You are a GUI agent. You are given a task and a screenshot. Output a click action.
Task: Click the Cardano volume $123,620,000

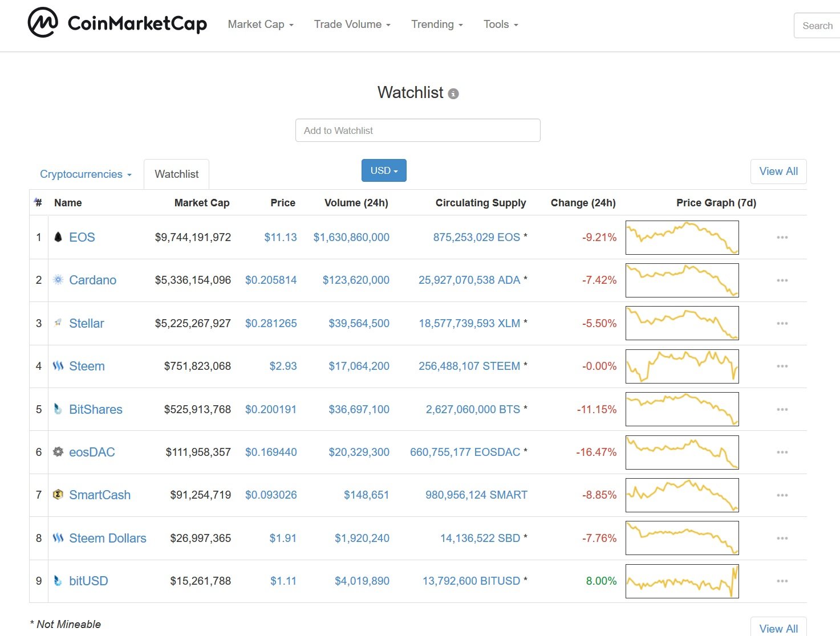(x=356, y=280)
